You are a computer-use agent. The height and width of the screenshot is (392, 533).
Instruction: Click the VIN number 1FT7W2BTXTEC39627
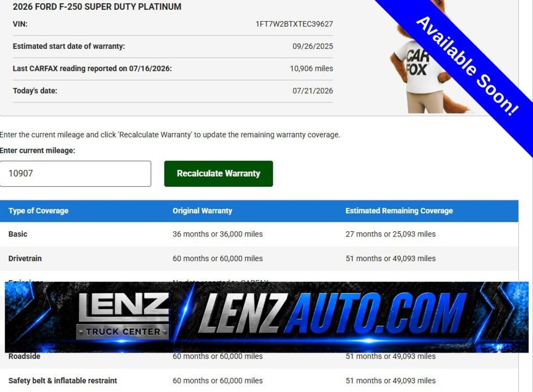[294, 24]
